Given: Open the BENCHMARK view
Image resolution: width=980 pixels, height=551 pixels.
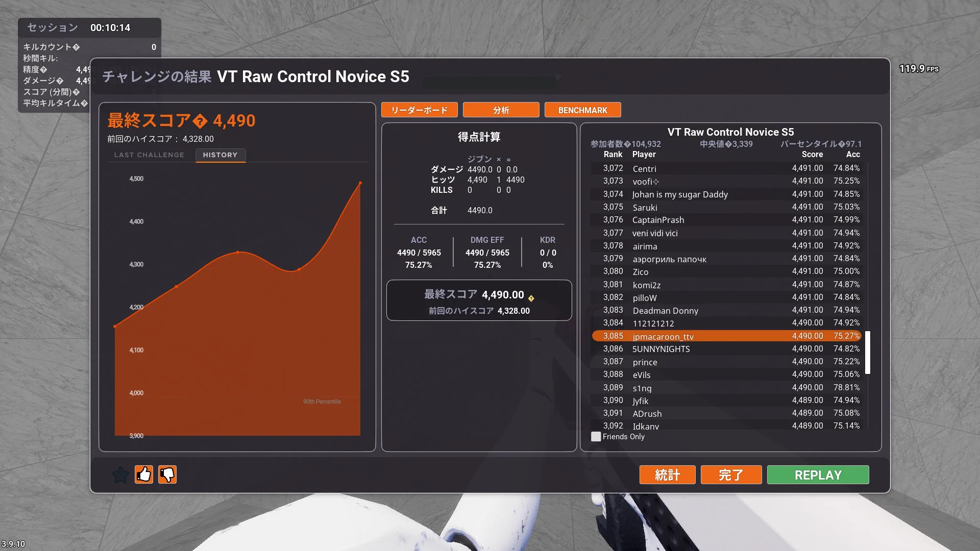Looking at the screenshot, I should click(582, 110).
